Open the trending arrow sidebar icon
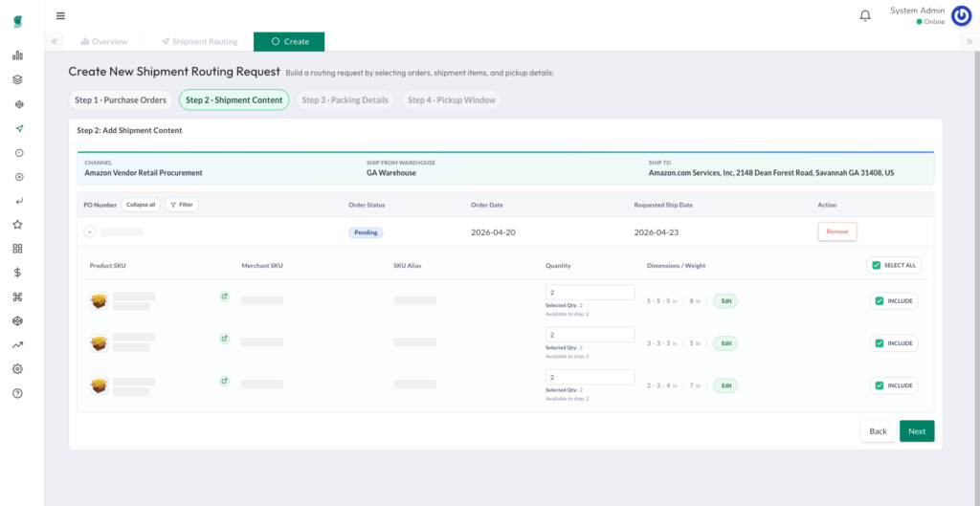This screenshot has width=980, height=506. 17,345
